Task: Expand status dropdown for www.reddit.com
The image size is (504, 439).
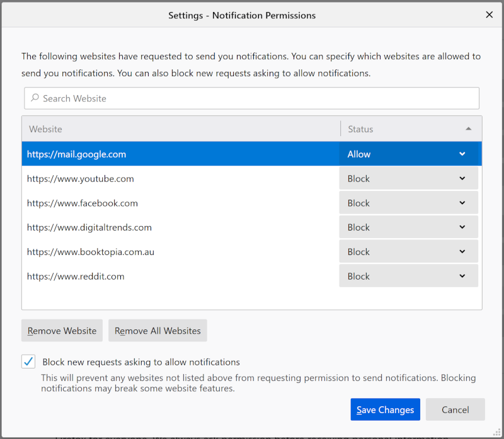Action: (x=409, y=276)
